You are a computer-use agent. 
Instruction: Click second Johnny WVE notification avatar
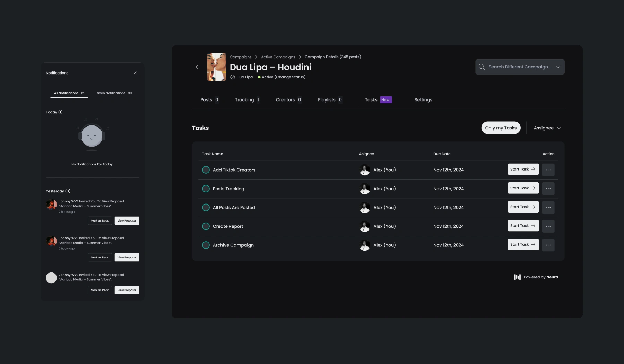51,241
